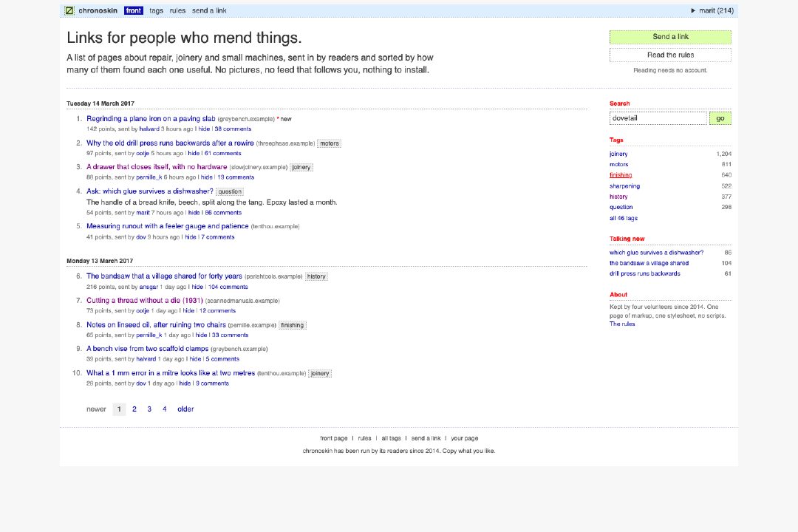
Task: Open 'A drawer that closes itself' link
Action: [x=157, y=166]
